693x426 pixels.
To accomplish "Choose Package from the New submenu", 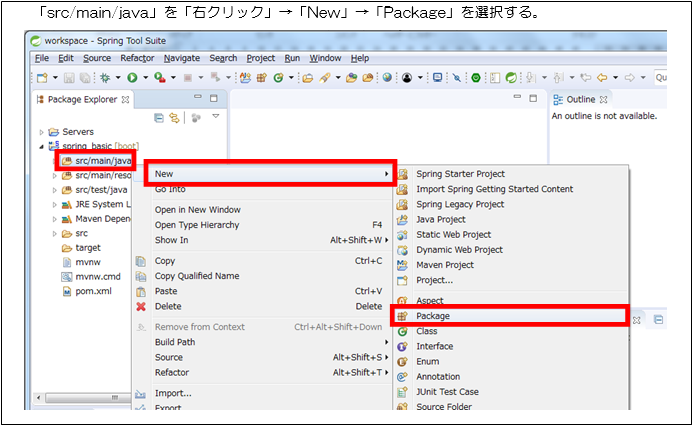I will (x=433, y=316).
